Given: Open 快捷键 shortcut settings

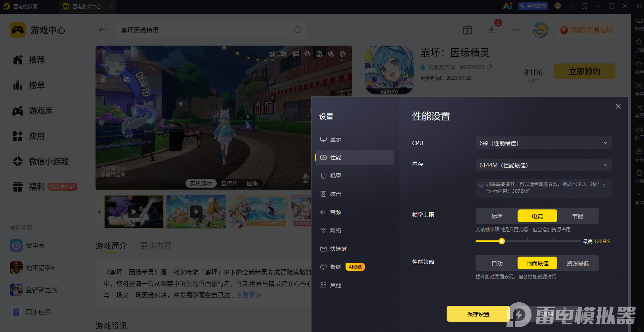Looking at the screenshot, I should tap(355, 249).
